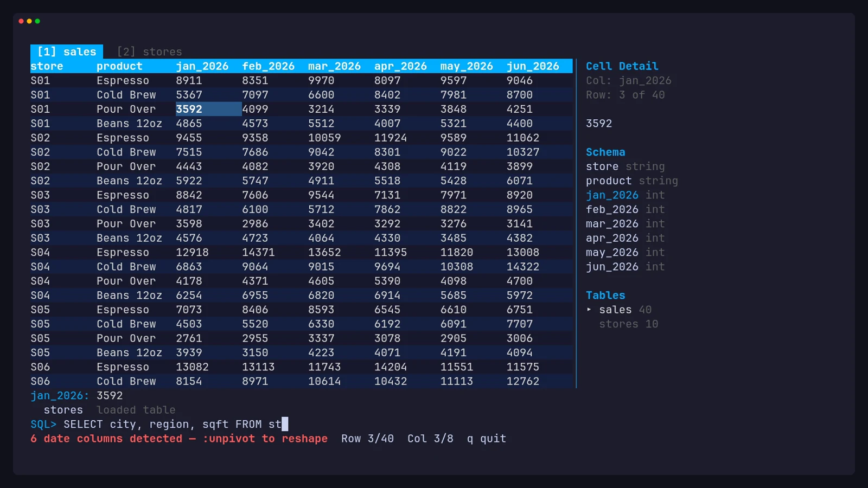
Task: Select cell value 14371
Action: pyautogui.click(x=258, y=252)
